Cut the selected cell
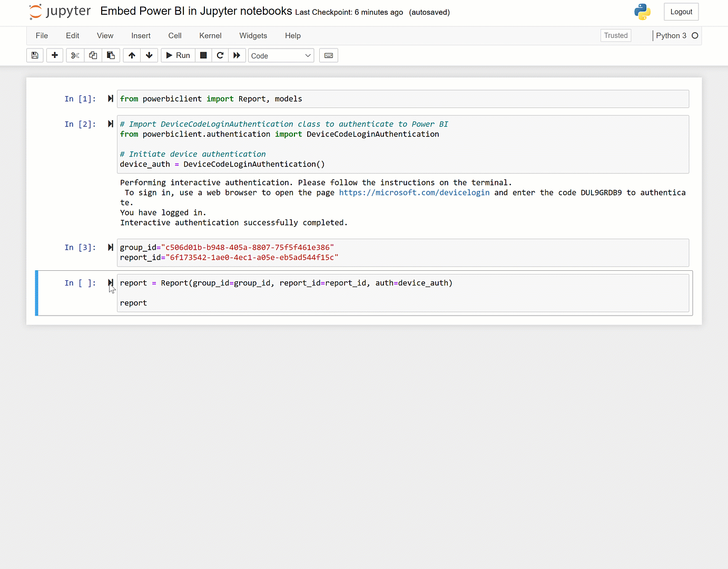The image size is (728, 569). click(75, 55)
